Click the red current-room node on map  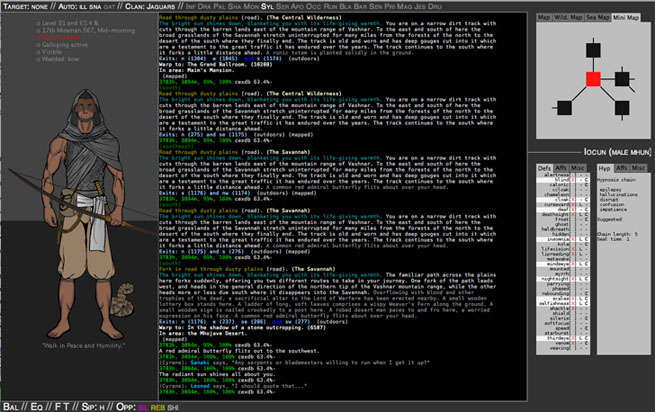point(593,78)
